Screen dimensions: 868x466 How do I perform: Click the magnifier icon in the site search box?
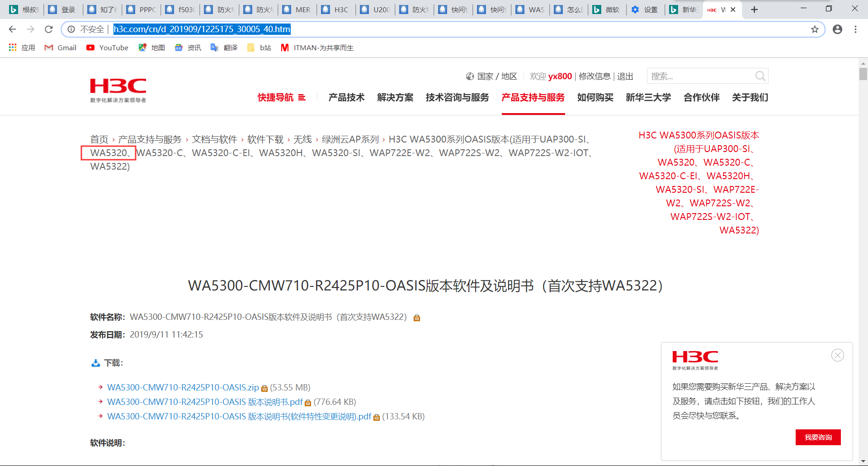click(x=760, y=76)
